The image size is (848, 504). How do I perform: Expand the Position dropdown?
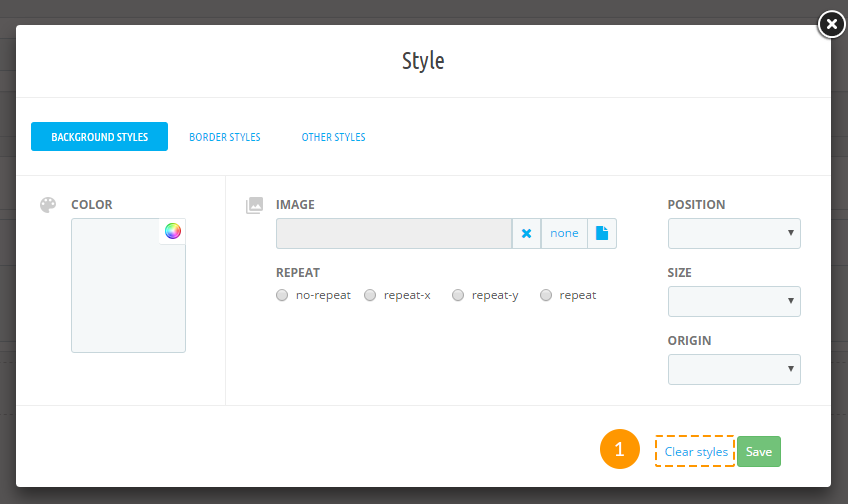click(x=734, y=234)
